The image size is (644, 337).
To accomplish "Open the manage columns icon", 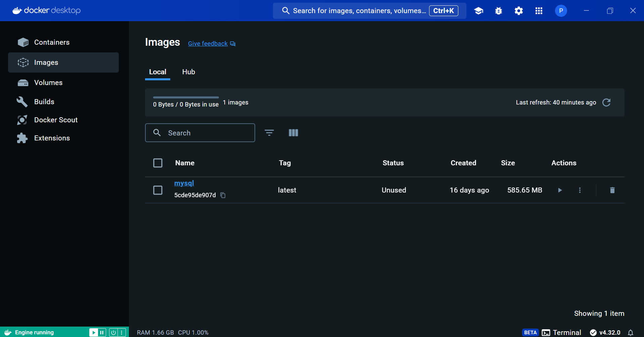I will coord(293,133).
